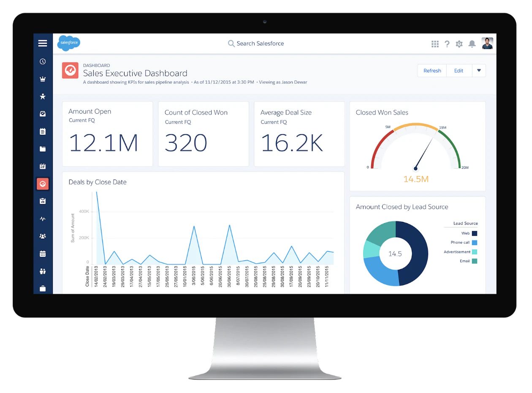Open the app launcher grid icon
The image size is (532, 393).
[x=435, y=44]
